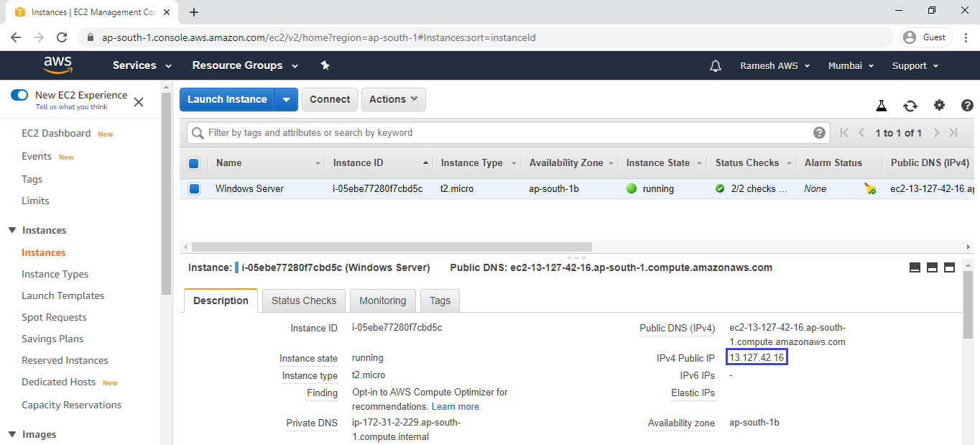Switch to the Description tab
This screenshot has height=445, width=980.
[221, 301]
